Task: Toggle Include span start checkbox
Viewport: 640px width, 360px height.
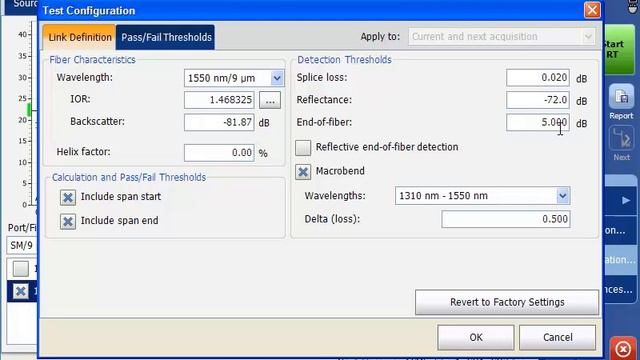Action: (68, 197)
